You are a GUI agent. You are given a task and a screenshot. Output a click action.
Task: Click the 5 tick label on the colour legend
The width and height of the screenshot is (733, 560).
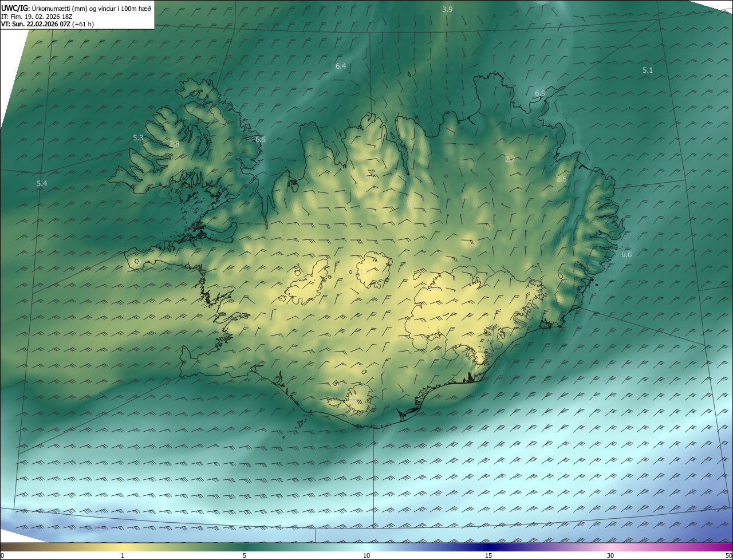(245, 555)
